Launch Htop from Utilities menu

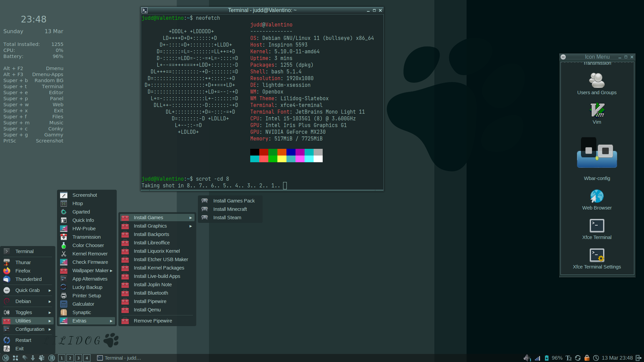[87, 203]
